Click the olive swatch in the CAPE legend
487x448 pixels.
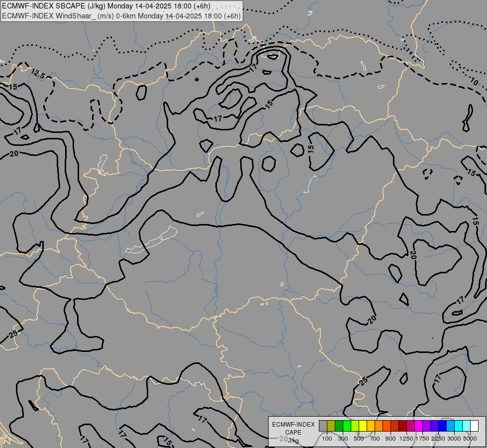[331, 426]
